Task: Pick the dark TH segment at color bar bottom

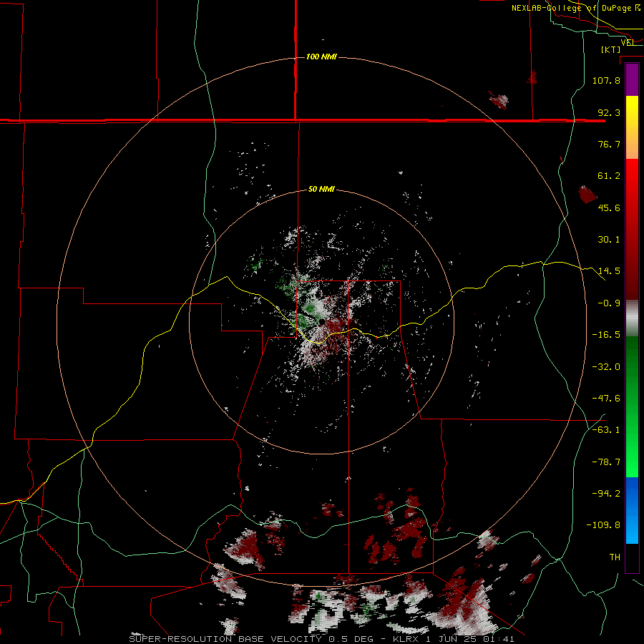Action: click(x=632, y=557)
